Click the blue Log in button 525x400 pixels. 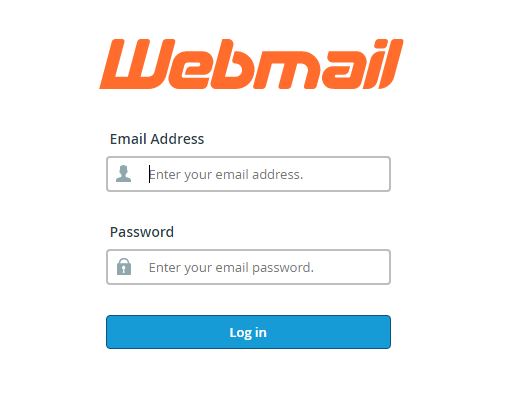[x=248, y=332]
